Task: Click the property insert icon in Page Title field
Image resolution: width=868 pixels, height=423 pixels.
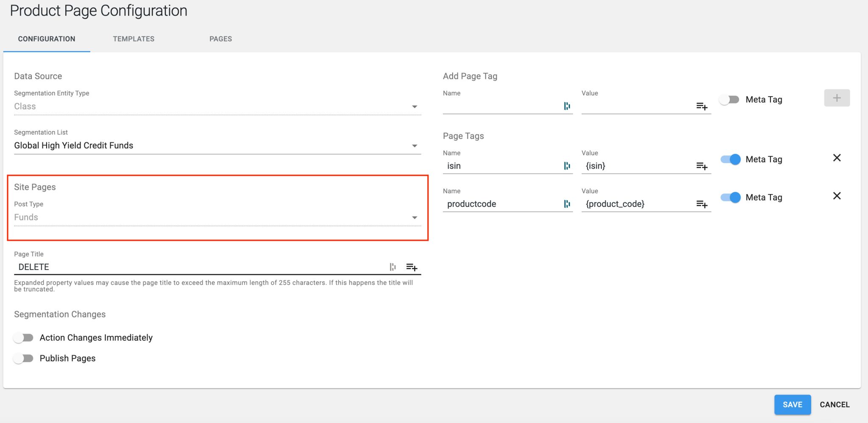Action: (393, 267)
